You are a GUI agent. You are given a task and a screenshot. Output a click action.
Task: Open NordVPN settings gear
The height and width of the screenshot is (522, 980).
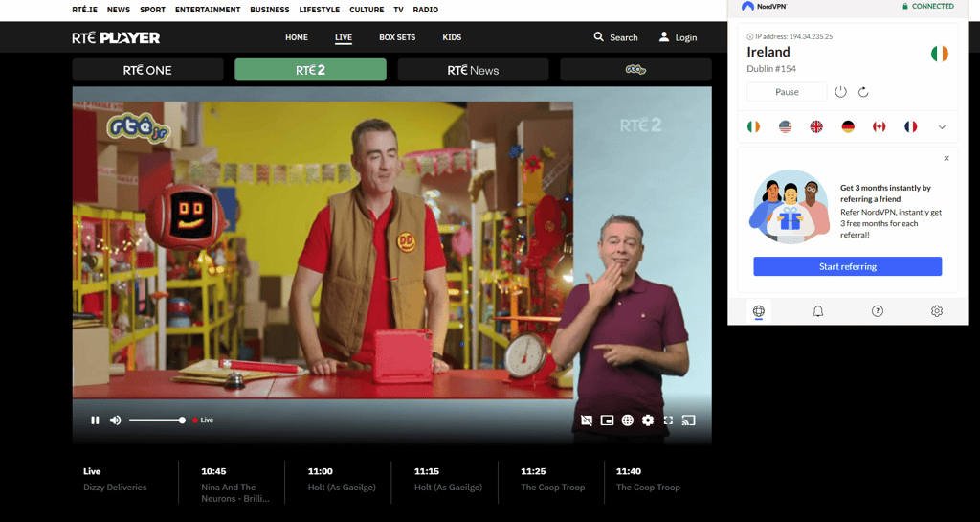936,310
